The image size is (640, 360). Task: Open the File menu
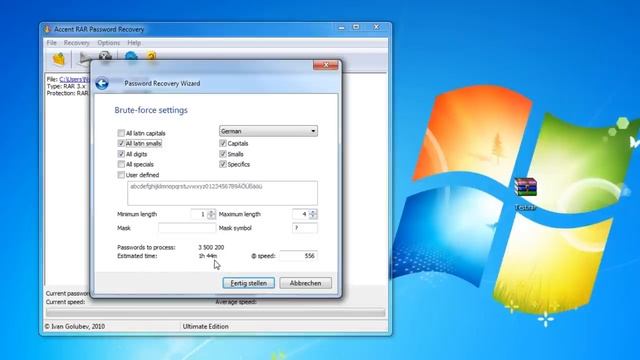[x=51, y=42]
